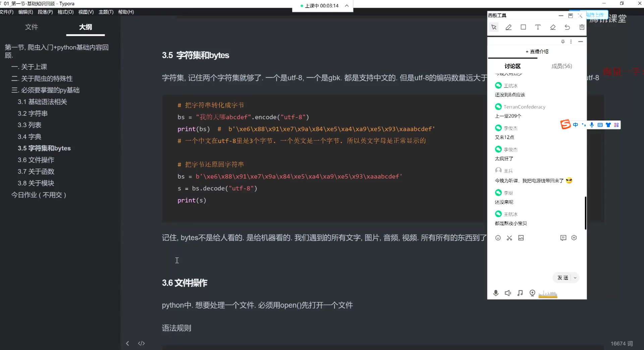Open the Sogou soft keyboard

click(x=600, y=125)
